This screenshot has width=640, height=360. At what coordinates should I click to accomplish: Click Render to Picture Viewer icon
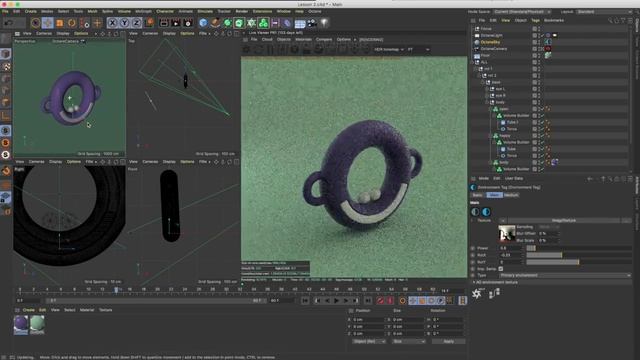pos(176,23)
